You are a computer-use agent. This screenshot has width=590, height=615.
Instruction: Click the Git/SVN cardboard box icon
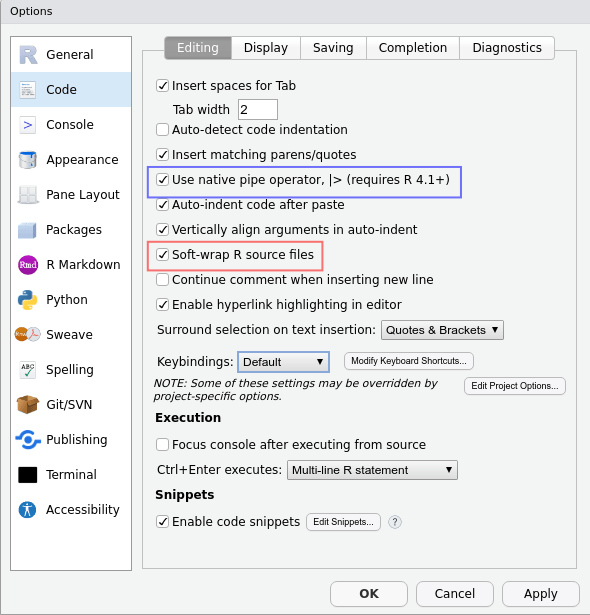[28, 404]
